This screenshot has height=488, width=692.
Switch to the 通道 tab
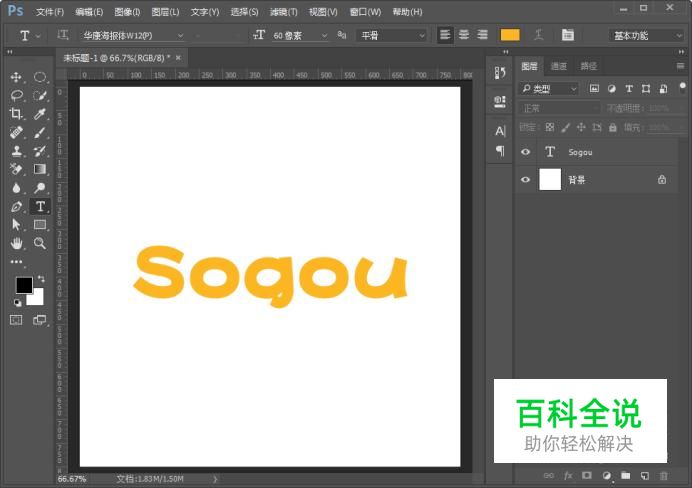pyautogui.click(x=559, y=66)
